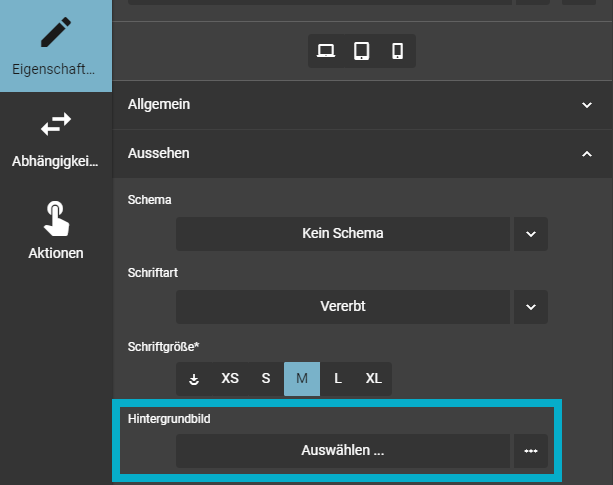Open the Schriftart dropdown arrow

(531, 307)
